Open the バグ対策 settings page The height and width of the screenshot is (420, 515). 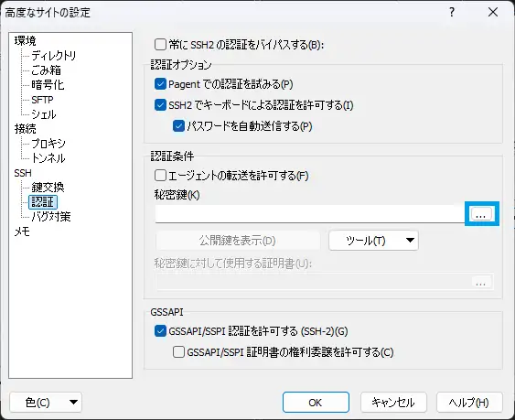pyautogui.click(x=51, y=217)
